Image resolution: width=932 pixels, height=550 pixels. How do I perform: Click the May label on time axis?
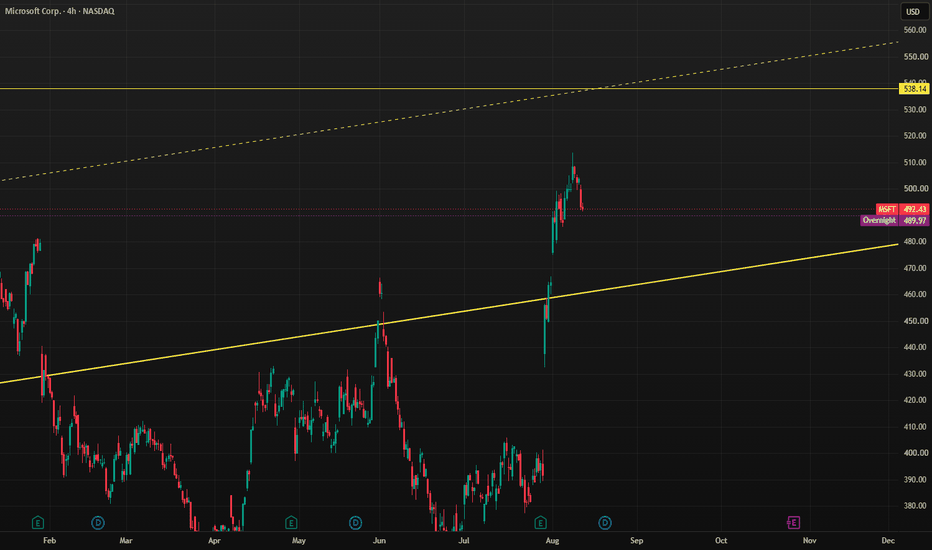[x=298, y=540]
